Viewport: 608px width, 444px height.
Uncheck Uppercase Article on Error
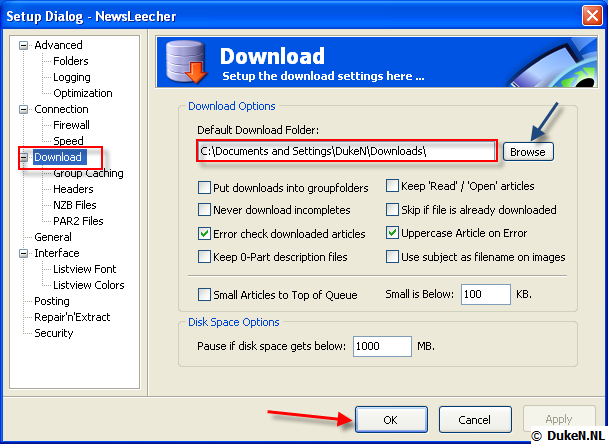point(392,233)
